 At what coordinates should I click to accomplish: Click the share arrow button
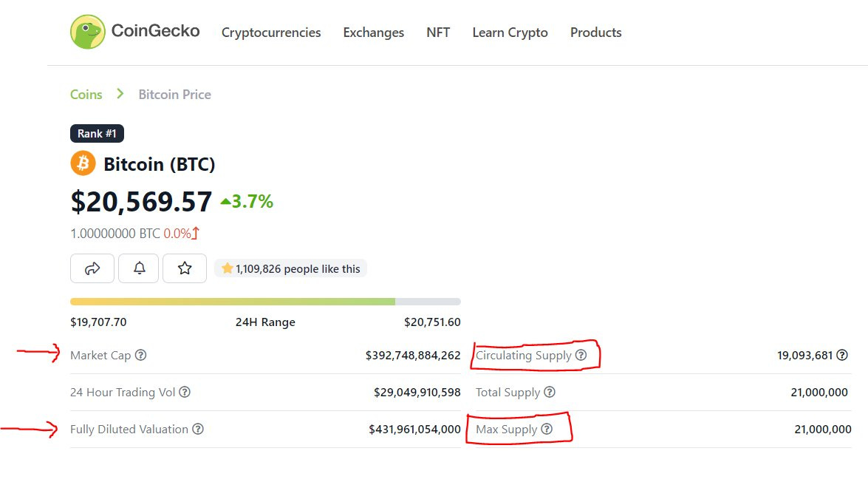click(92, 268)
